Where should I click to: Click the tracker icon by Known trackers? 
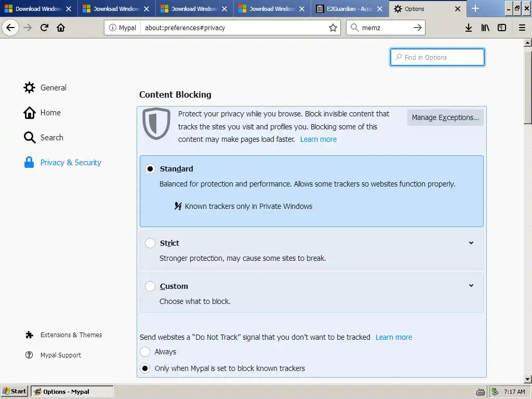(x=178, y=206)
